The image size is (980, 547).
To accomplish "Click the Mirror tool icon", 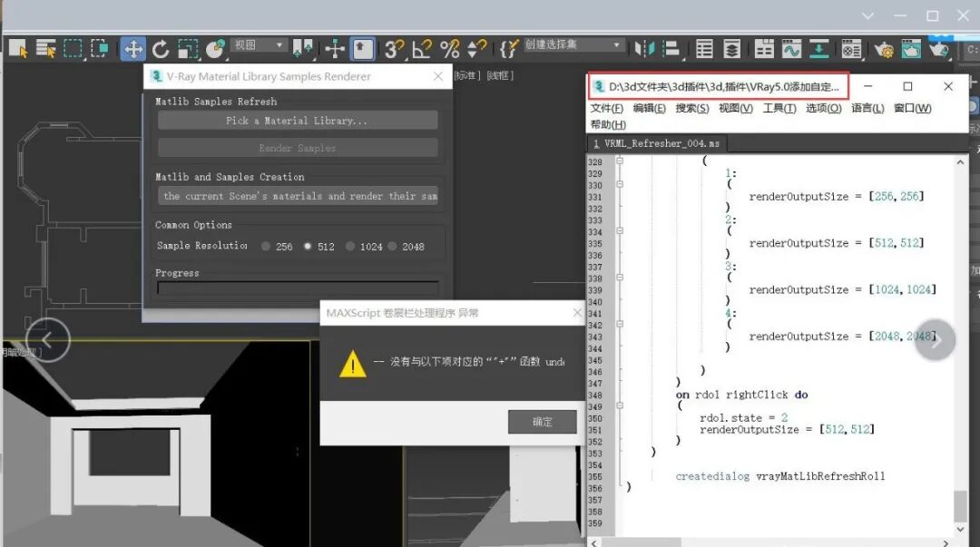I will (643, 48).
